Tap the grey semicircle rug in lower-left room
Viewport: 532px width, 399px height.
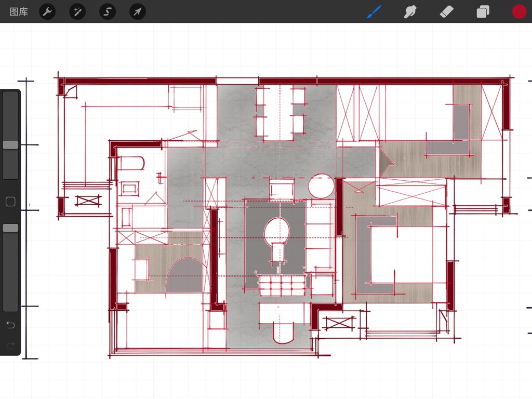point(184,276)
